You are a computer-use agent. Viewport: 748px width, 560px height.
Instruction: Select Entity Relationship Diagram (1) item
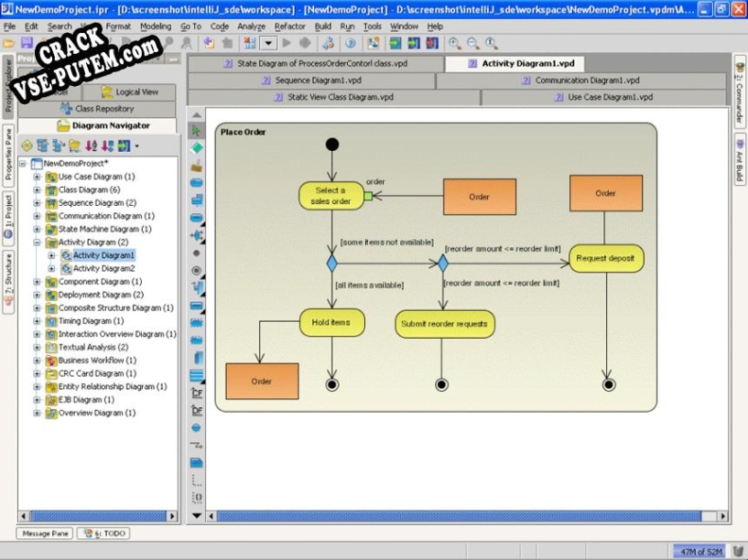coord(113,386)
